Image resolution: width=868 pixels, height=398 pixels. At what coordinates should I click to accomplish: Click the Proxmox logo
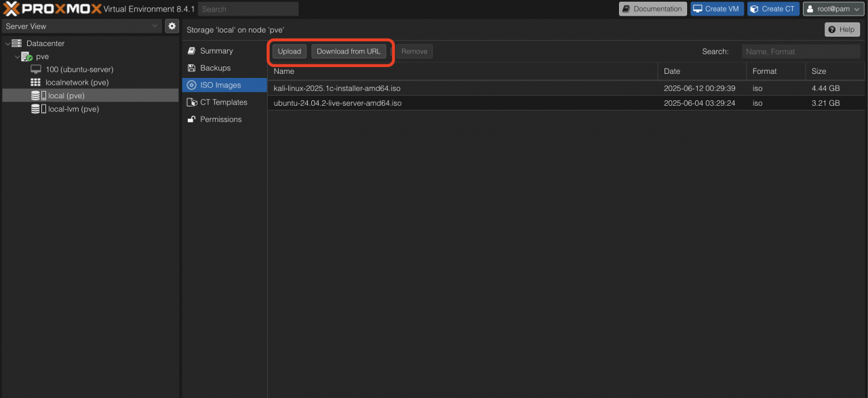tap(52, 9)
